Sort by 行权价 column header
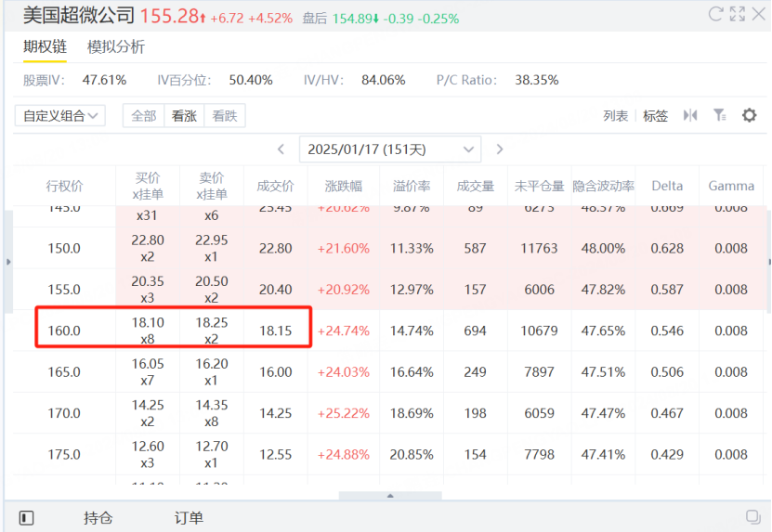The width and height of the screenshot is (772, 532). [64, 186]
